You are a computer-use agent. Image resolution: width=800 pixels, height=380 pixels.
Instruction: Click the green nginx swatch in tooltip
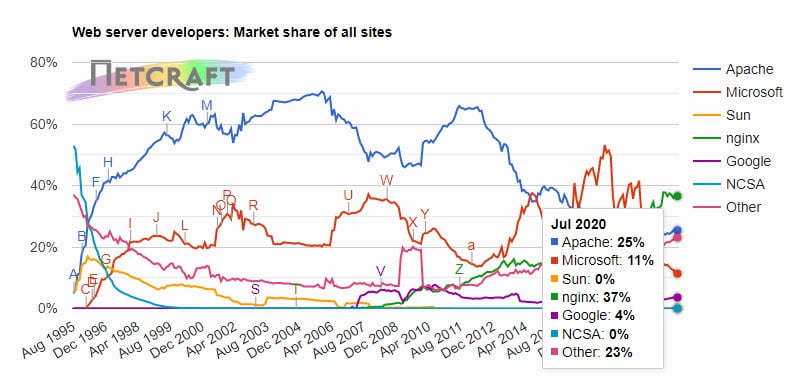point(555,297)
